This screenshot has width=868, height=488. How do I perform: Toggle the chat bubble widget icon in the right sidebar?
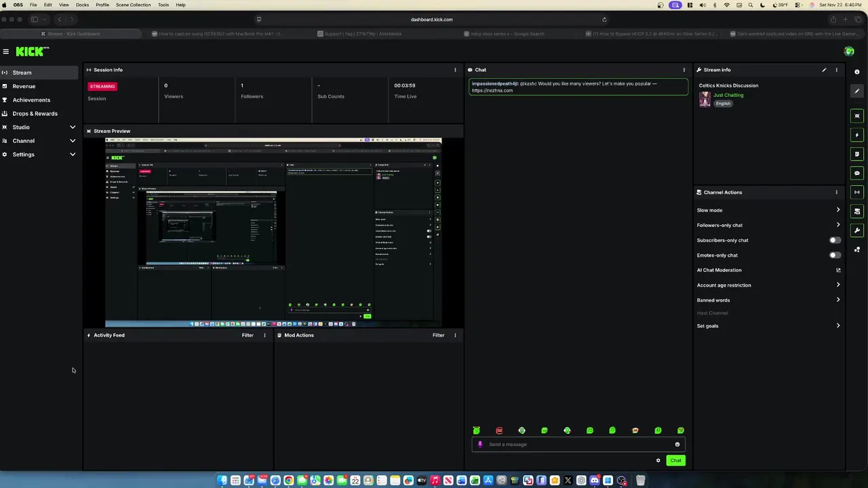pos(857,173)
